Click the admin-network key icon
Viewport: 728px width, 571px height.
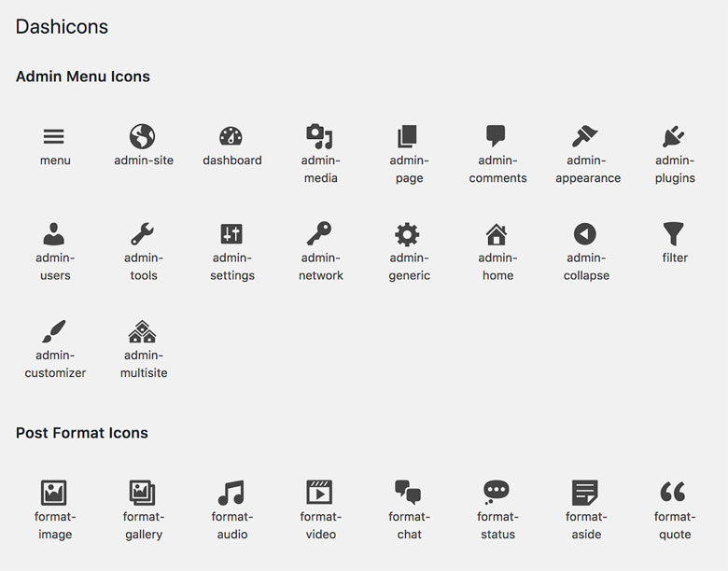coord(320,233)
